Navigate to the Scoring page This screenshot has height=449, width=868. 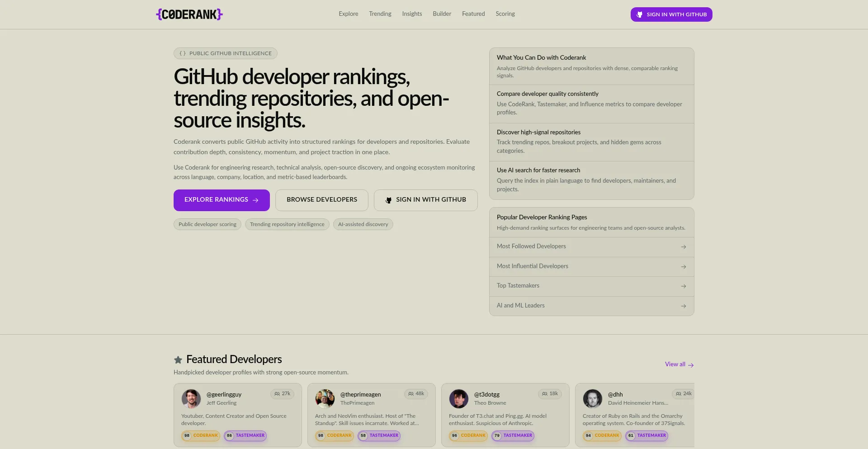[x=505, y=14]
